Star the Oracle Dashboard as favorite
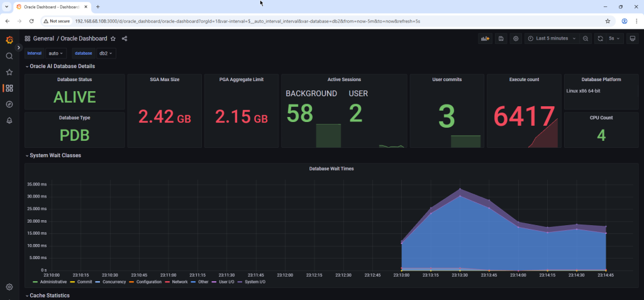The width and height of the screenshot is (644, 300). click(x=113, y=38)
